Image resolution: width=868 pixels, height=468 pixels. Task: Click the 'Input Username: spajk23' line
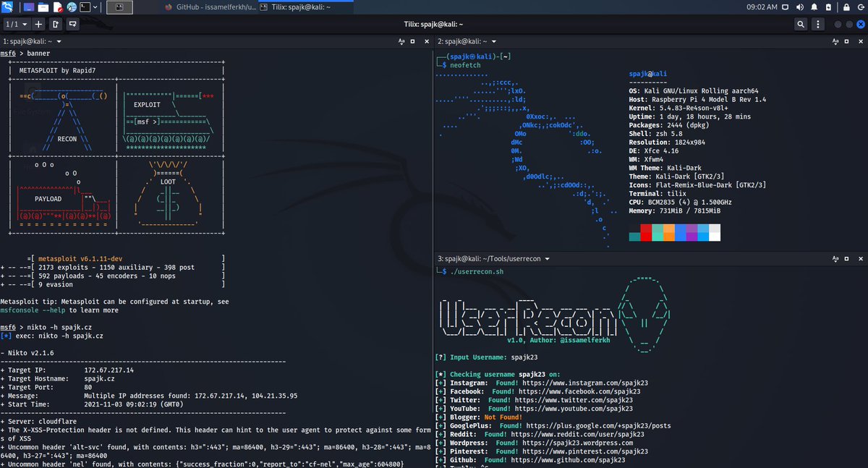[x=486, y=357]
